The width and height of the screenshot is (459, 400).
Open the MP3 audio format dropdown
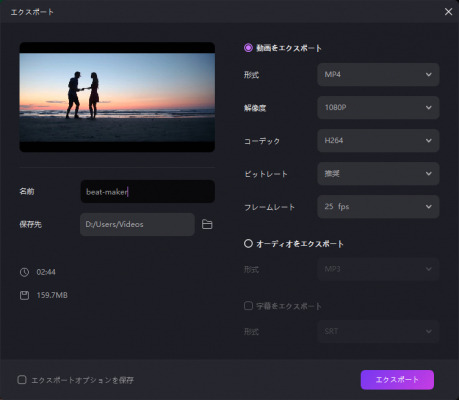coord(378,269)
